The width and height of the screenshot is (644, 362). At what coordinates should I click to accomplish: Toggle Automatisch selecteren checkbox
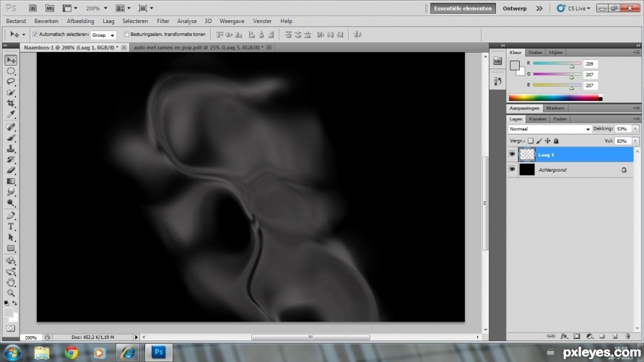click(x=35, y=35)
